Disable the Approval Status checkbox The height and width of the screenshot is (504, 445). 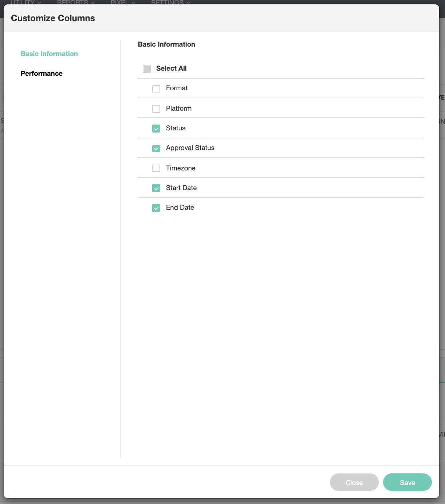(x=156, y=149)
